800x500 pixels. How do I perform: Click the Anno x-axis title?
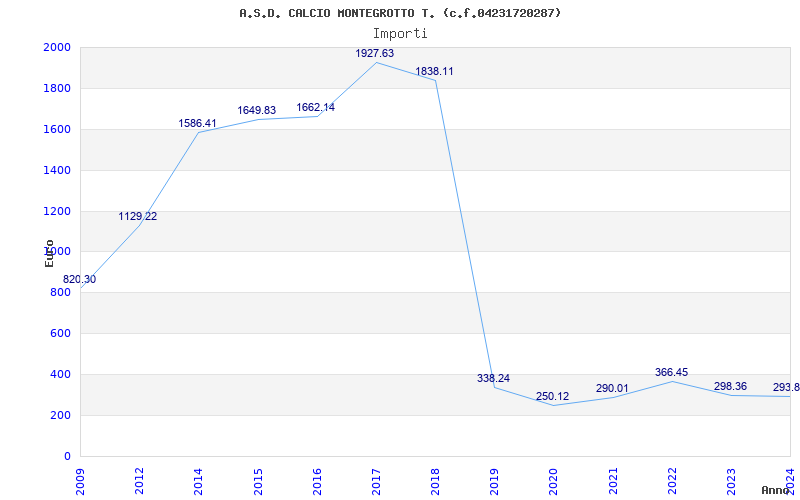(775, 490)
